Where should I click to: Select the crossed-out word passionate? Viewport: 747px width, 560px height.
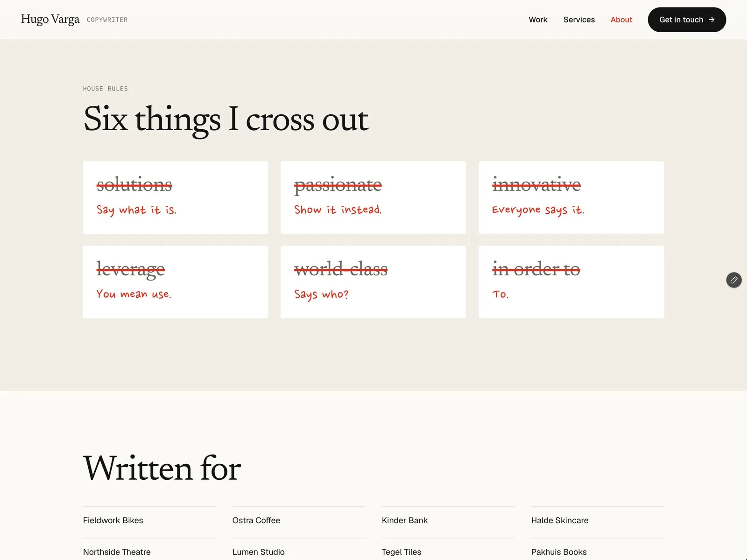pyautogui.click(x=338, y=185)
